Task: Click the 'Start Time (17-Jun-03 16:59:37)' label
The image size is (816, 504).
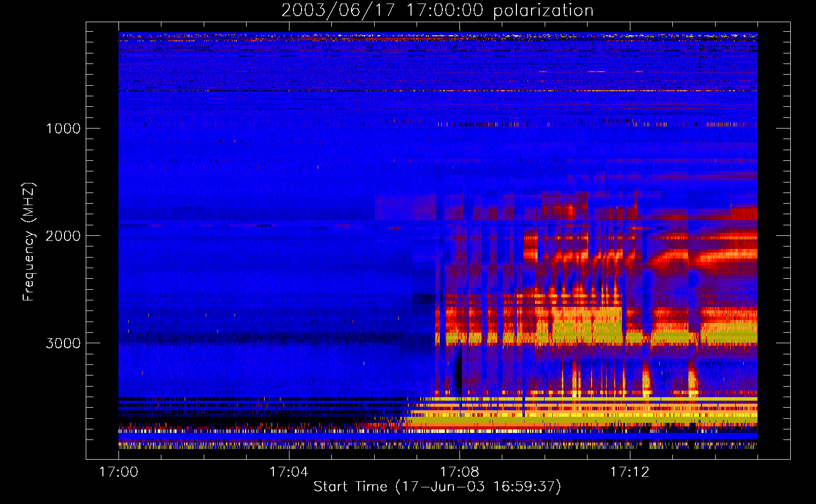Action: pos(437,487)
